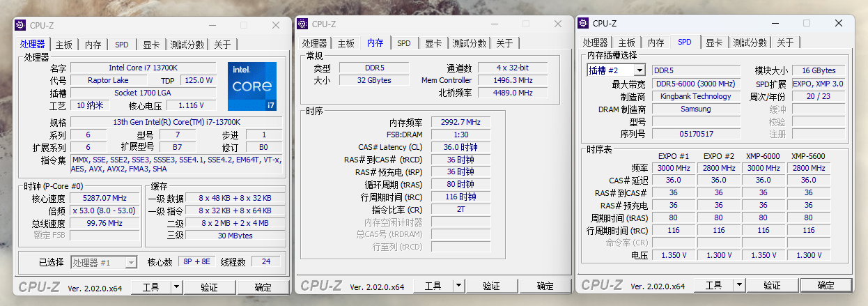This screenshot has width=868, height=306.
Task: Open 关于 tab in right CPU-Z window
Action: coord(785,43)
